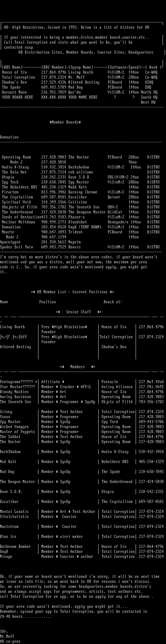Click the Seeds of Destuction board name
The height and width of the screenshot is (644, 166).
point(21,217)
